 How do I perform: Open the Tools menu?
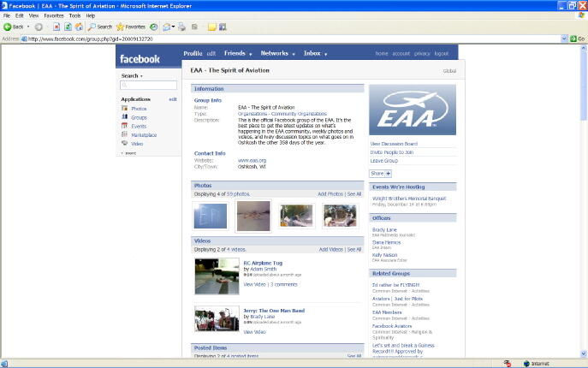point(75,15)
